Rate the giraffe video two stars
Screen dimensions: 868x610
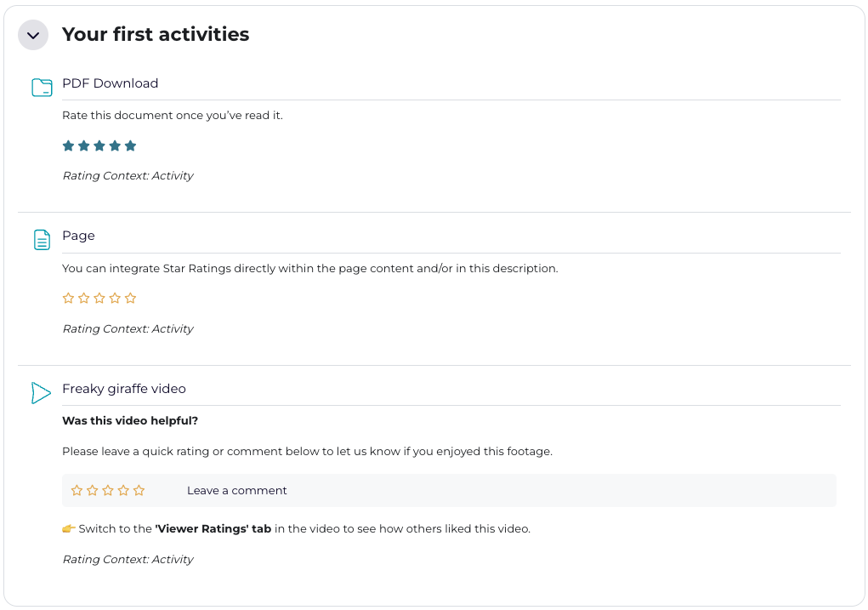click(93, 490)
